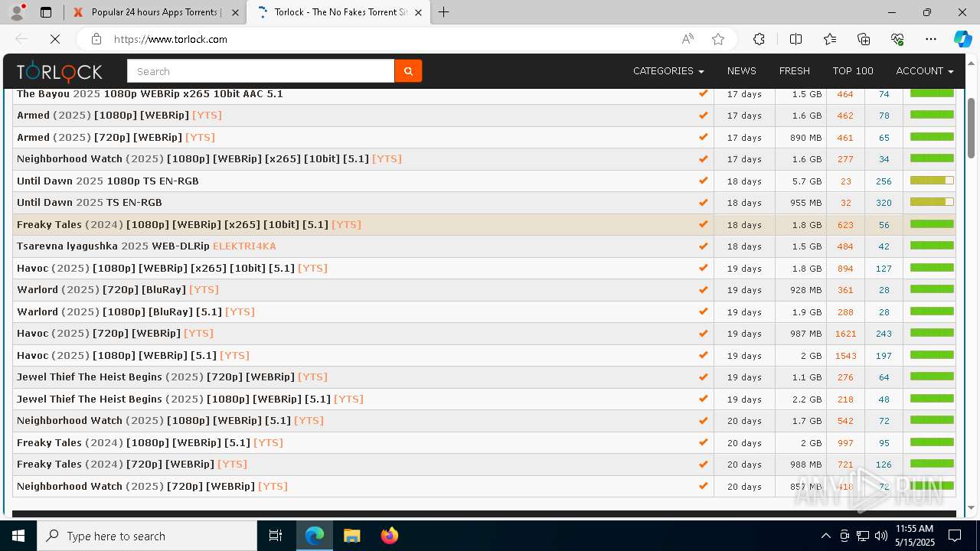Screen dimensions: 980x551
Task: Open the Collections icon
Action: 864,39
